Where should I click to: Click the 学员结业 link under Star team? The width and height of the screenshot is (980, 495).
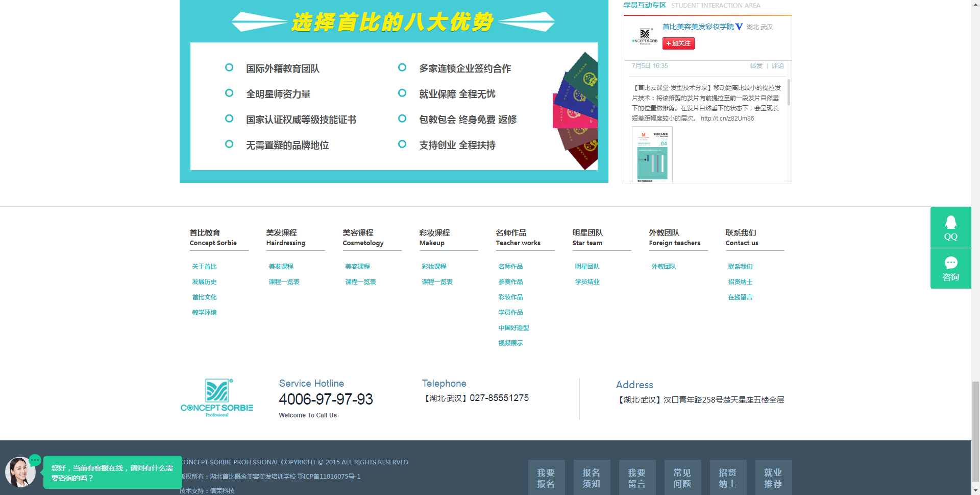[587, 282]
